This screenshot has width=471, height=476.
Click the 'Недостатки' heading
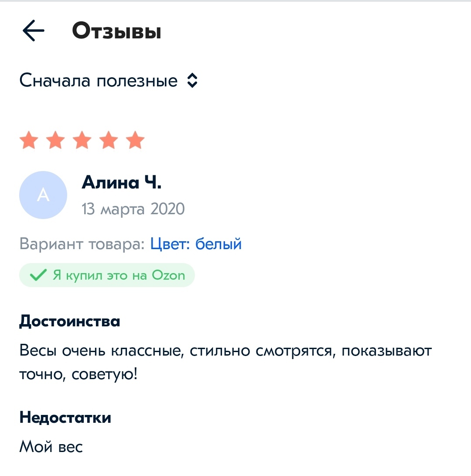pyautogui.click(x=65, y=418)
